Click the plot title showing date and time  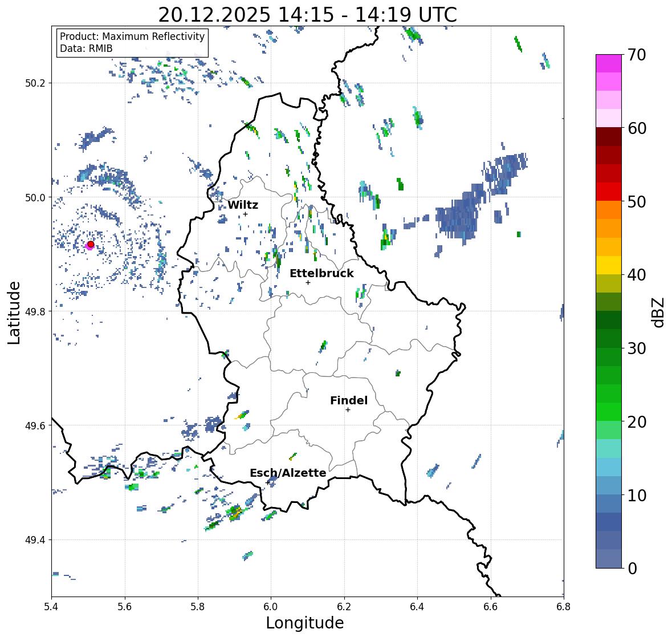point(308,15)
